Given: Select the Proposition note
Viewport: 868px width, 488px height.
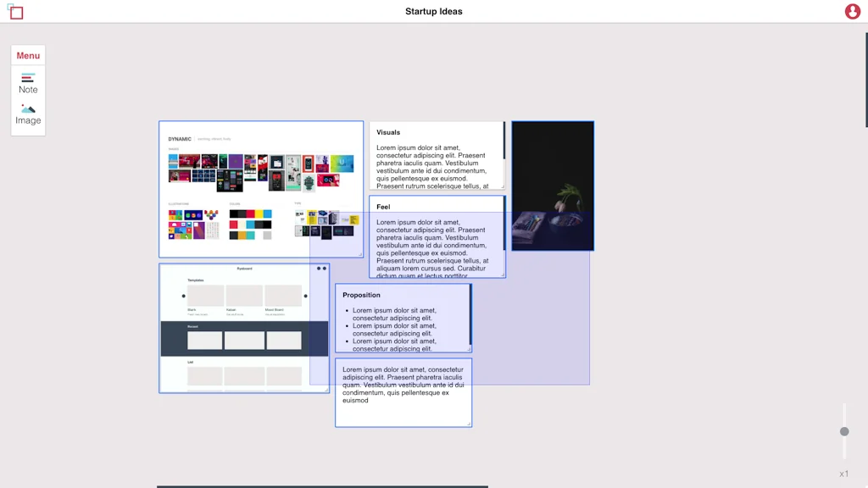Looking at the screenshot, I should tap(403, 318).
